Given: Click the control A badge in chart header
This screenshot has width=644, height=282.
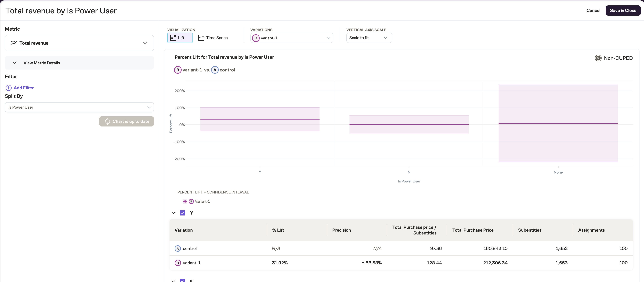Looking at the screenshot, I should tap(215, 70).
